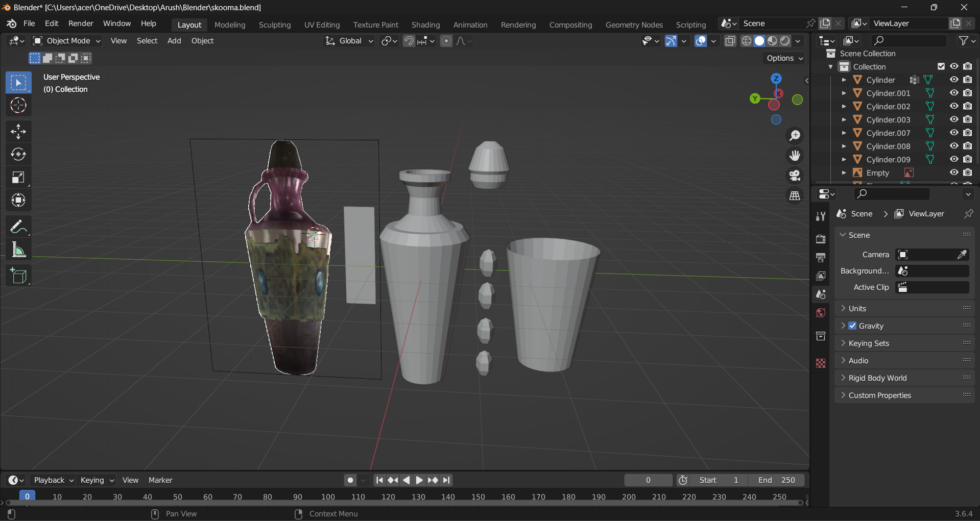980x521 pixels.
Task: Open the View Layer properties tab
Action: click(x=821, y=276)
